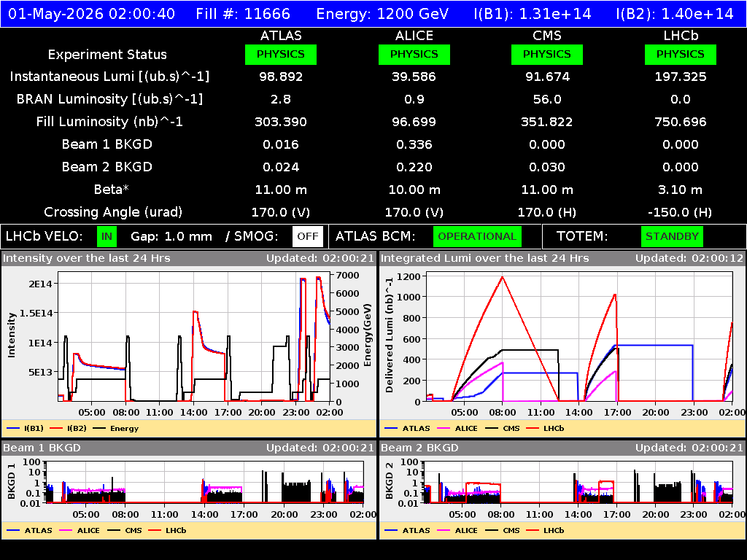Click Energy black legend entry in intensity chart
The width and height of the screenshot is (747, 560).
[x=116, y=428]
